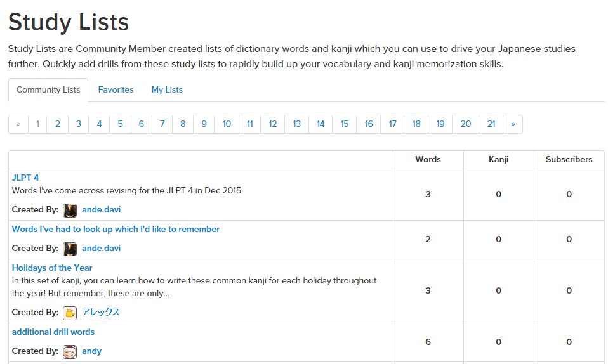Screen dimensions: 608x364
Task: Go to page 19
Action: click(x=440, y=124)
